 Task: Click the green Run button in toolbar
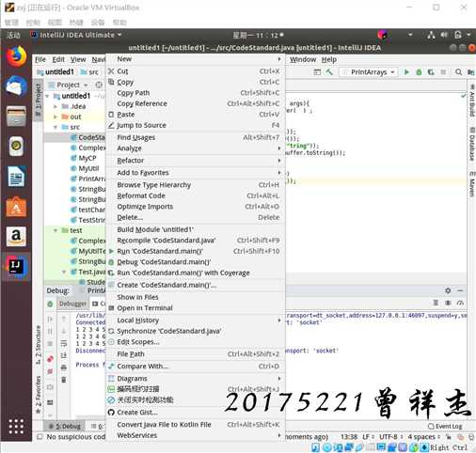[x=406, y=72]
